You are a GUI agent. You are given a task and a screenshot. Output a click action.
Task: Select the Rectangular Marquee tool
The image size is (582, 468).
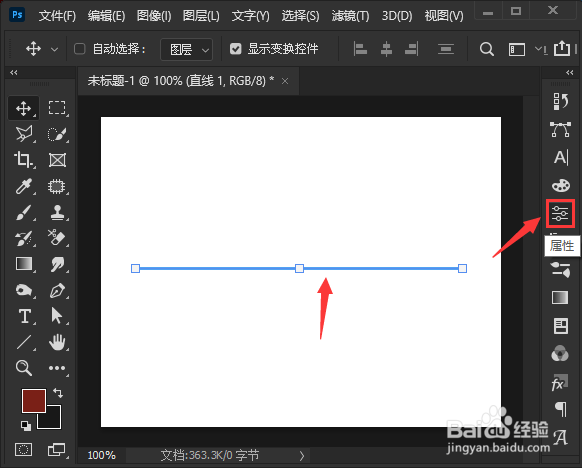(57, 108)
